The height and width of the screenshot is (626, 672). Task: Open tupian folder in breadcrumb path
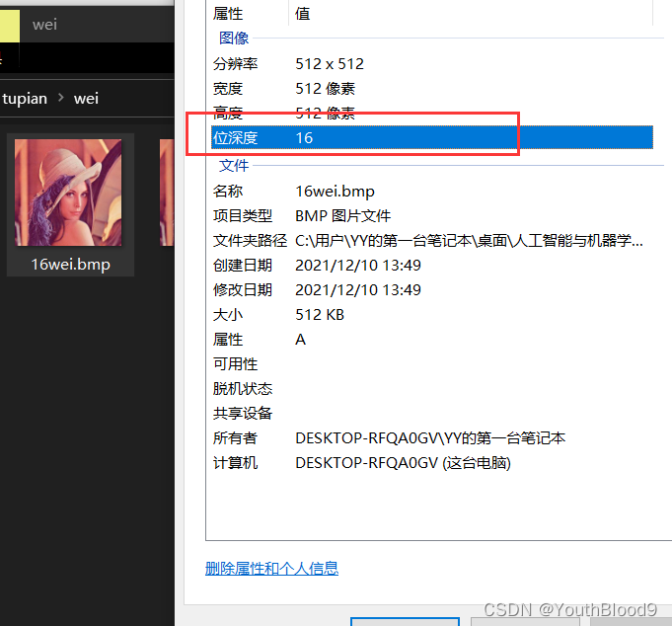pos(25,99)
